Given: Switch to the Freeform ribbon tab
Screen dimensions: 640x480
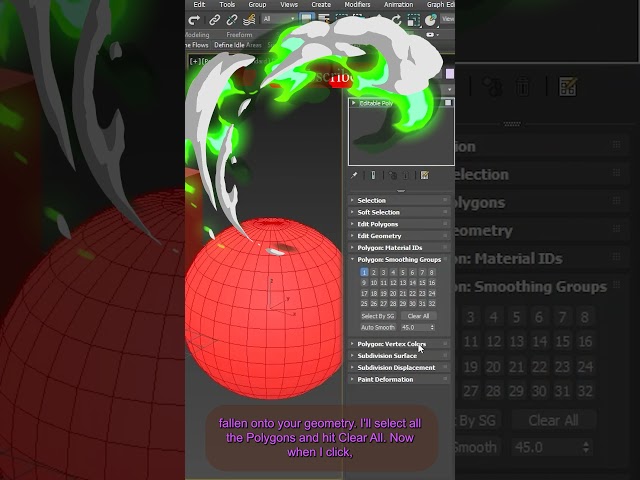Looking at the screenshot, I should coord(239,35).
